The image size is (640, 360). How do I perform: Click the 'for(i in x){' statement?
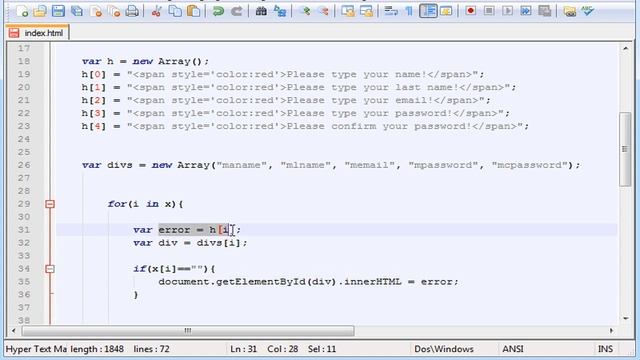(146, 204)
